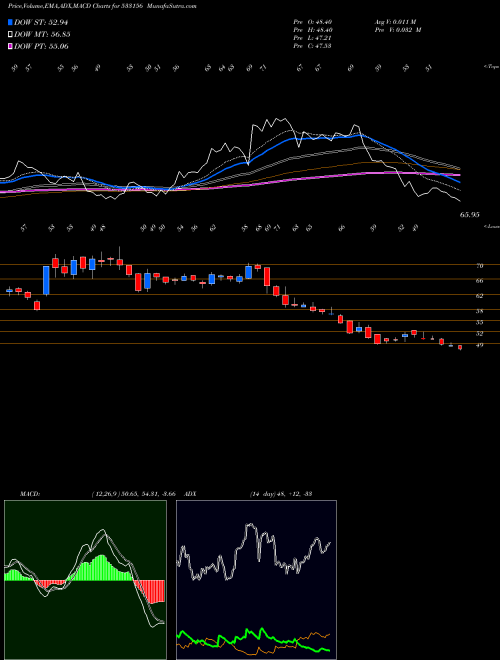Image resolution: width=500 pixels, height=660 pixels.
Task: Click the 70 price axis label
Action: pyautogui.click(x=480, y=266)
